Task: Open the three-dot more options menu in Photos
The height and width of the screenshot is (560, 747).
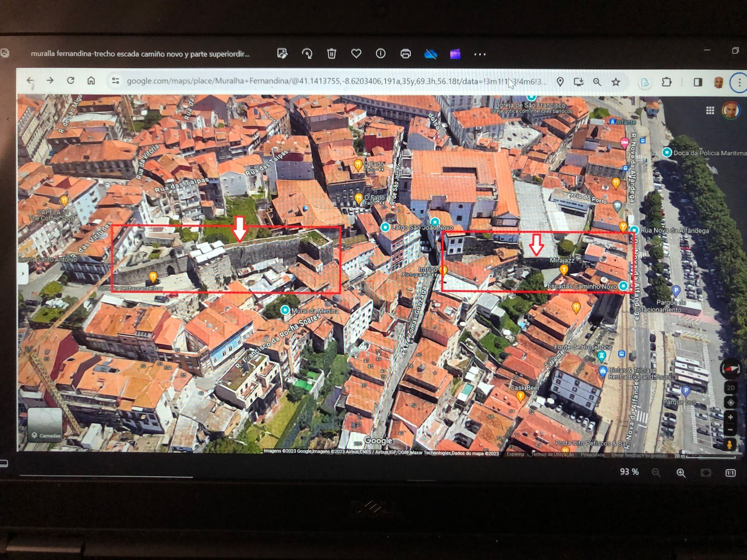Action: (480, 54)
